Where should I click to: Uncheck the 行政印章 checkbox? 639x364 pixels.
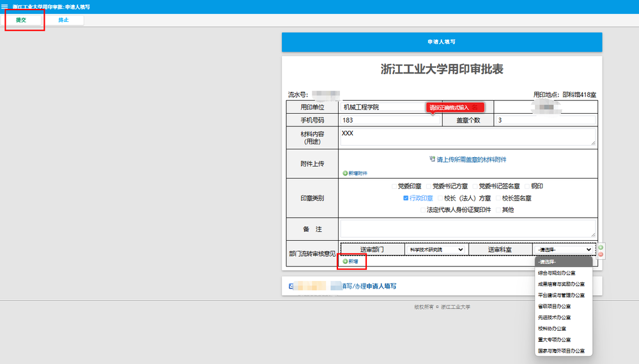pyautogui.click(x=406, y=198)
